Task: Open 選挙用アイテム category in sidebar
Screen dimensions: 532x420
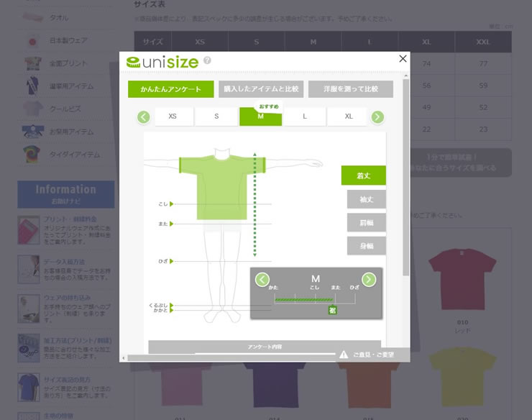Action: [71, 86]
